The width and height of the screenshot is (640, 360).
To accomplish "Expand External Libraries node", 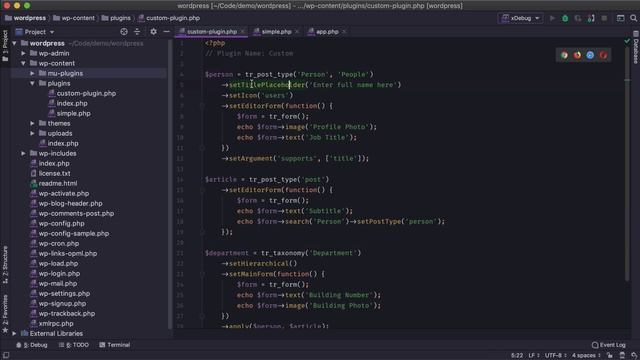I will click(x=14, y=333).
